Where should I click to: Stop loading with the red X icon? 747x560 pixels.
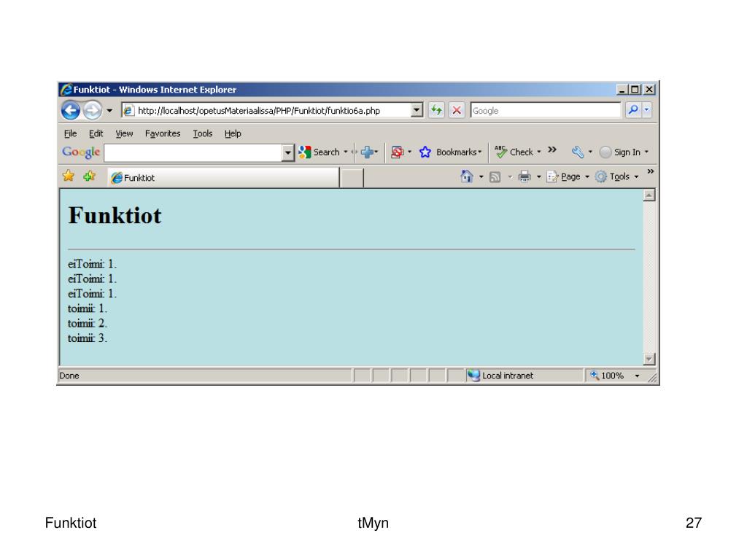click(x=457, y=111)
